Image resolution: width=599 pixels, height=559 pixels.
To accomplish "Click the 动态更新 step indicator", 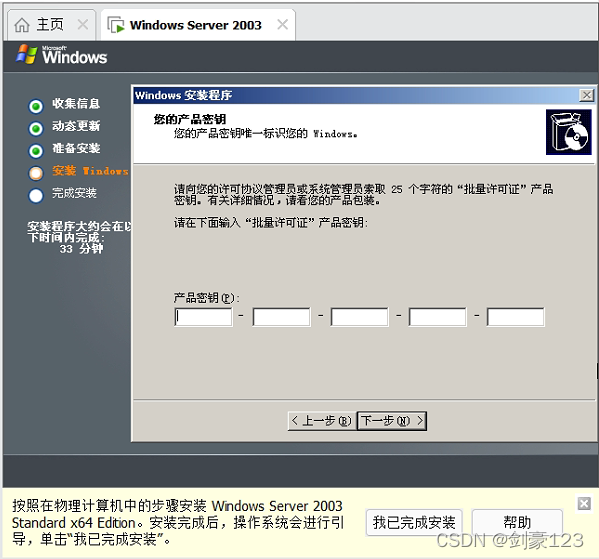I will (36, 128).
